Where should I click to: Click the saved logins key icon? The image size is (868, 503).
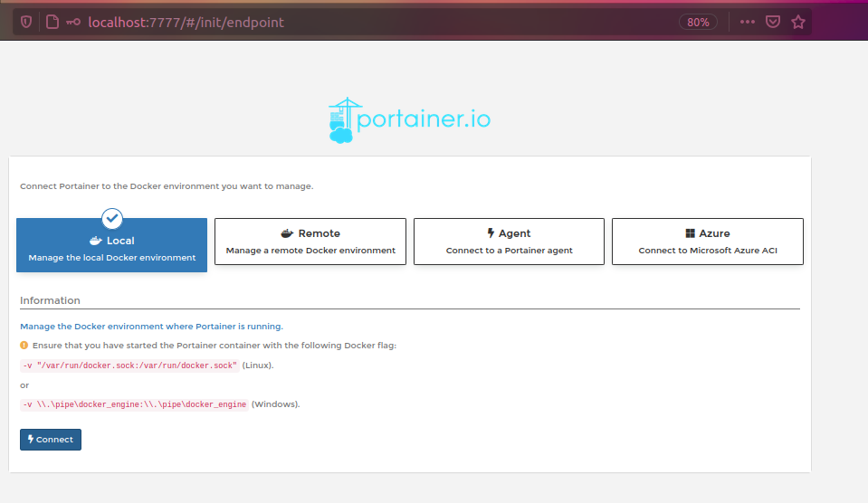(73, 23)
